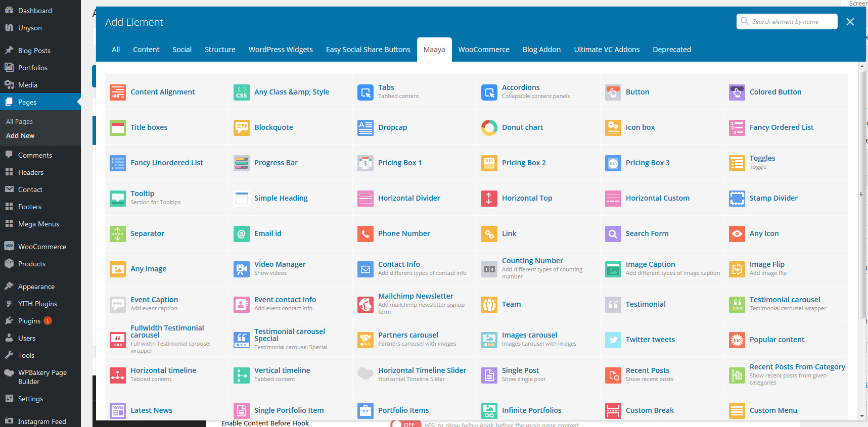Select the Tooltip element icon
Viewport: 868px width, 427px height.
click(x=118, y=199)
